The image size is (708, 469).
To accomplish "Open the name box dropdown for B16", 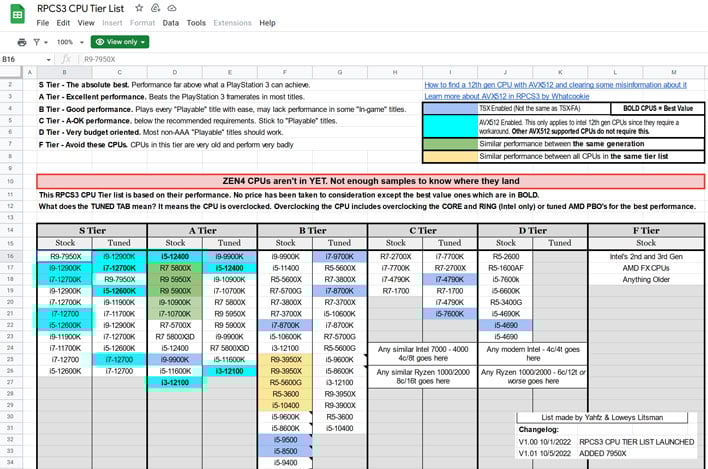I will pos(48,60).
